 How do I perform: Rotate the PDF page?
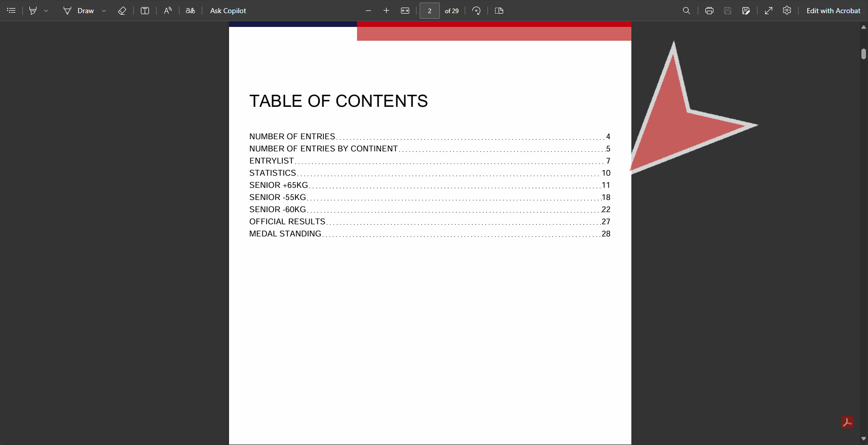(476, 11)
